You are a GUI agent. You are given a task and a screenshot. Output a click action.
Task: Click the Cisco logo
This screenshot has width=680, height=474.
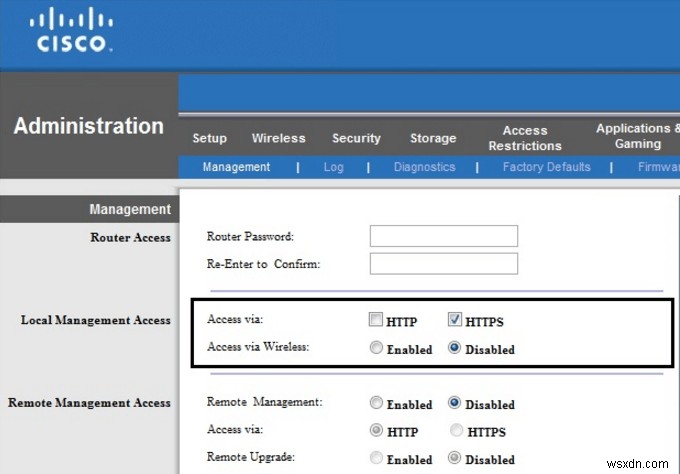[74, 31]
